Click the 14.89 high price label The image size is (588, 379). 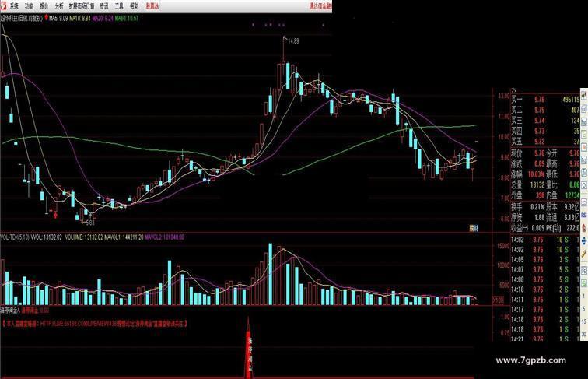(293, 41)
